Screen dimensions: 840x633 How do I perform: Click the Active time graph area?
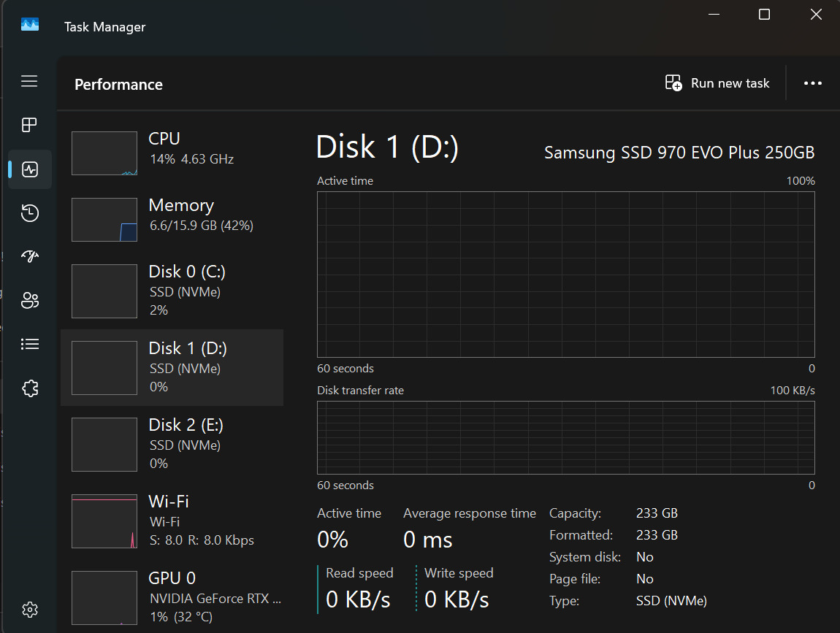click(x=565, y=275)
